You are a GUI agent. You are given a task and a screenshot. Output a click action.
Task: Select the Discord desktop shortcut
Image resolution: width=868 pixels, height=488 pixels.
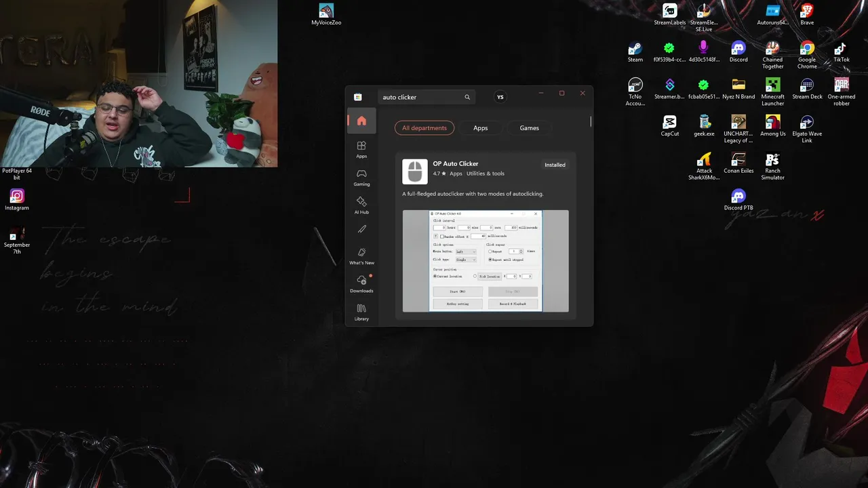pyautogui.click(x=738, y=52)
